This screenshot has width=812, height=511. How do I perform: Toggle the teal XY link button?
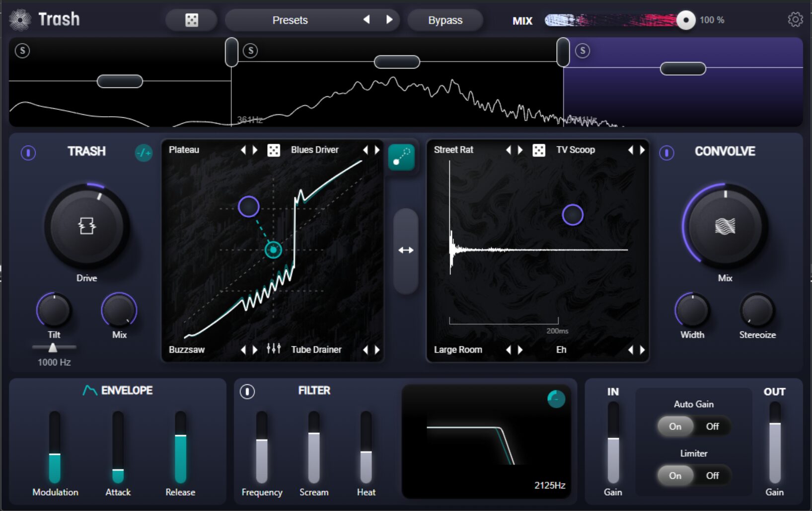pos(401,157)
